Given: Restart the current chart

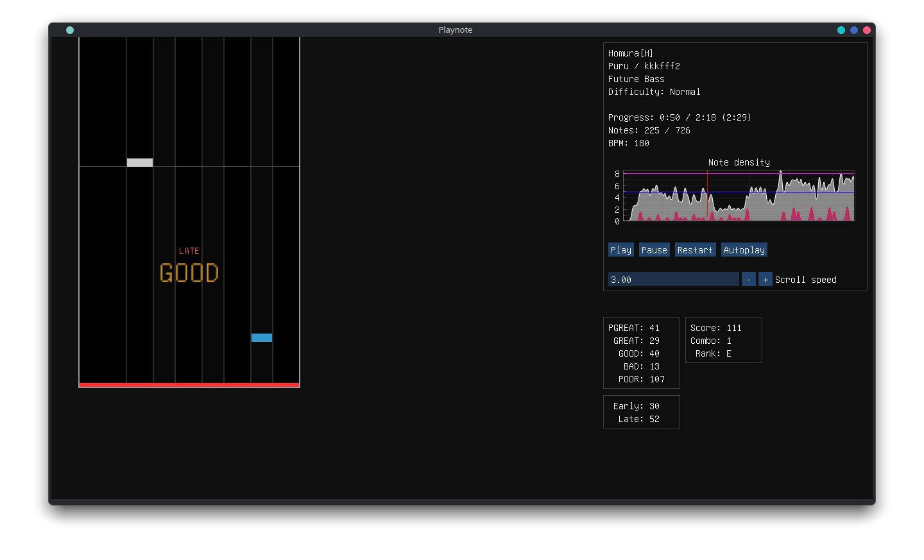Looking at the screenshot, I should click(695, 250).
